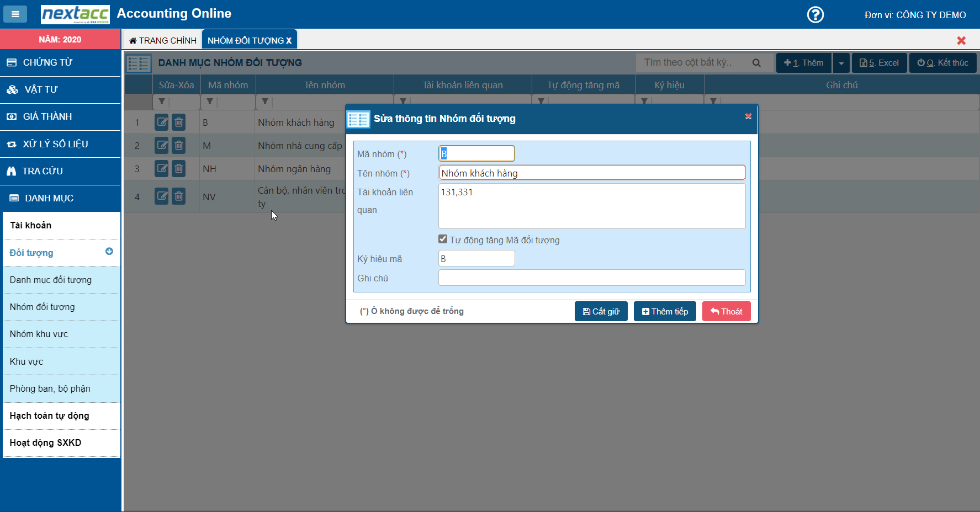Click delete trash icon for row 2
Image resolution: width=980 pixels, height=512 pixels.
(x=179, y=146)
